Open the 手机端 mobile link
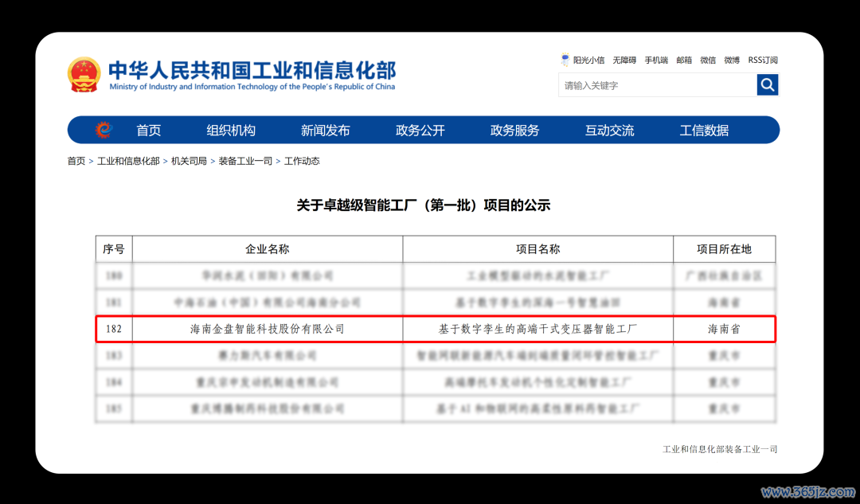 click(656, 61)
